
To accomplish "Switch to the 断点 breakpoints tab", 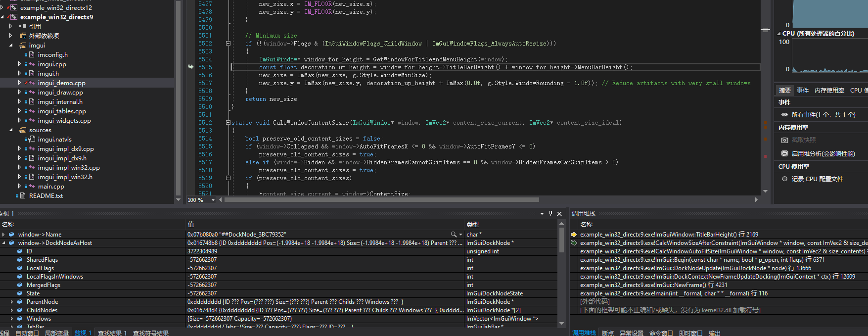I will (607, 333).
